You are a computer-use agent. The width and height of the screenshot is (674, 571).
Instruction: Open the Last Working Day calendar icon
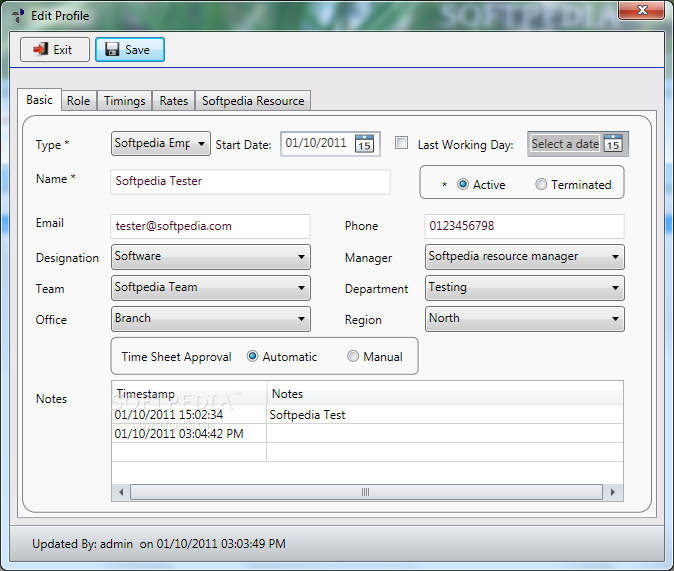tap(613, 144)
